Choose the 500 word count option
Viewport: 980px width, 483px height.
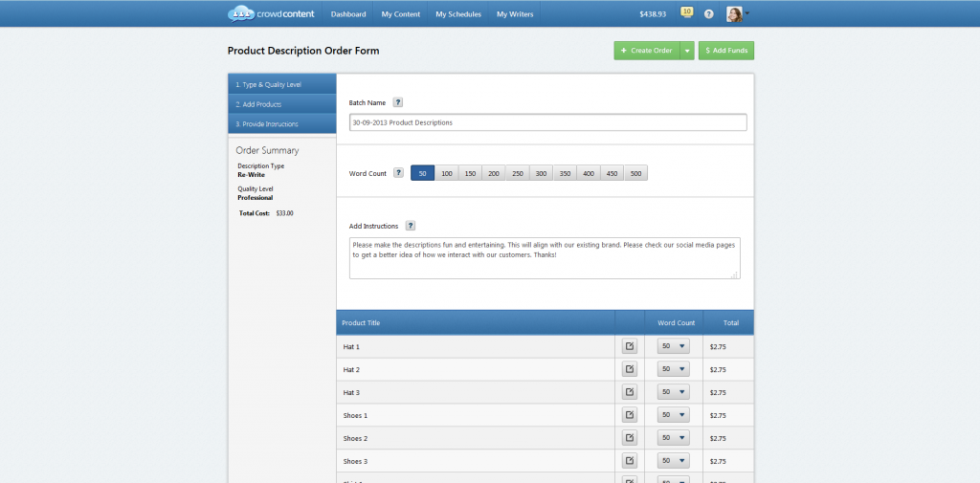point(635,173)
